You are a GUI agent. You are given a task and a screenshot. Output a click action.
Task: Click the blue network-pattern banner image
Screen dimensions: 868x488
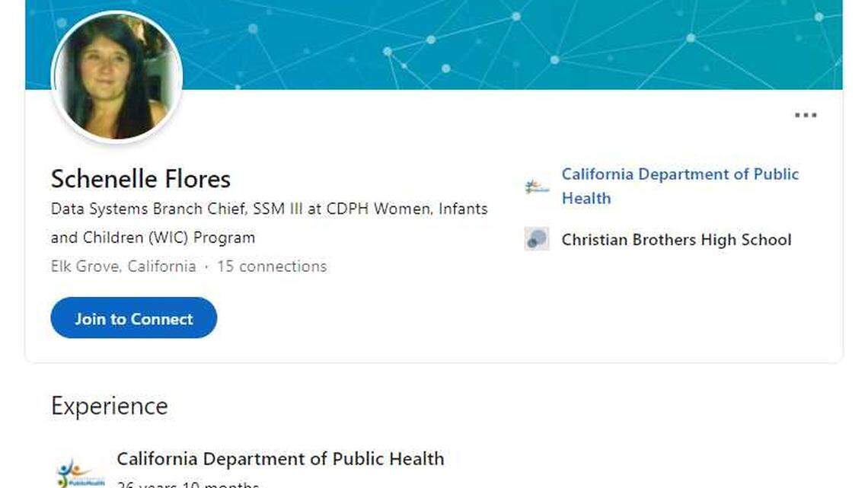(495, 46)
